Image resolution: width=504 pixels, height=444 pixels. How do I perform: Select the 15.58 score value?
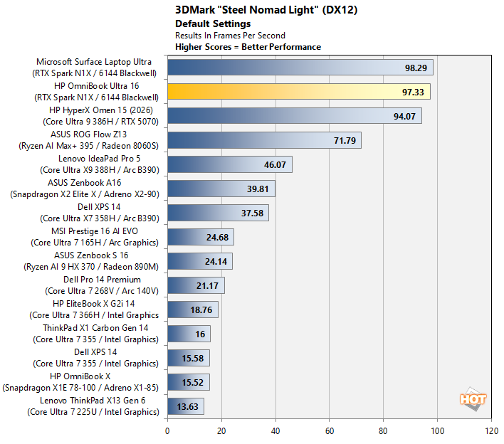192,358
